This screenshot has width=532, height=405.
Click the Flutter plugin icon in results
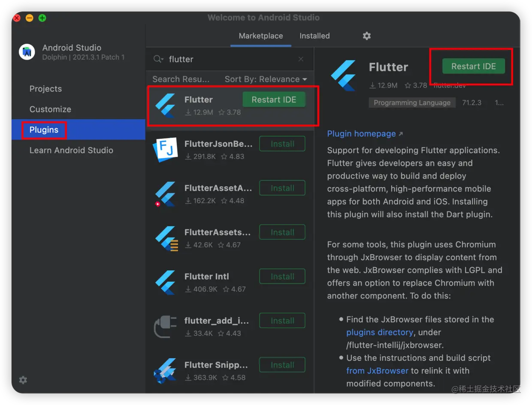pos(166,106)
